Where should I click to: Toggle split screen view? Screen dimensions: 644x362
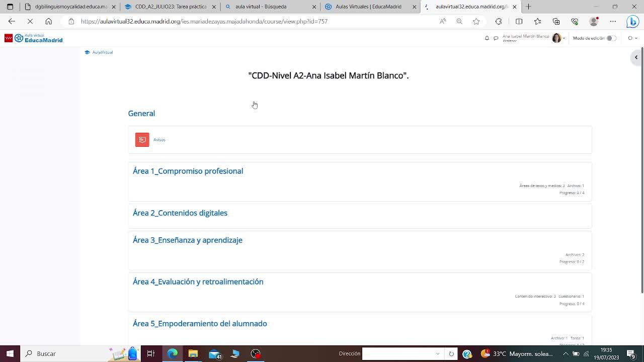point(519,21)
